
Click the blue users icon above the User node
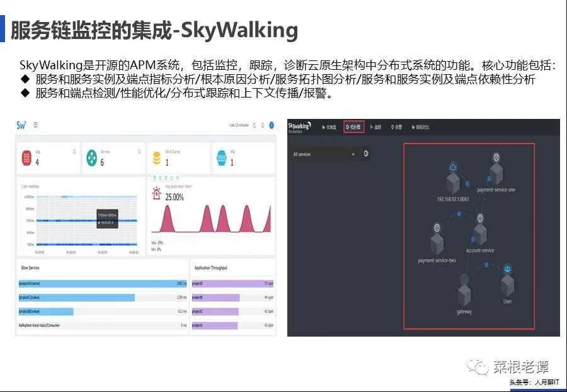(507, 269)
